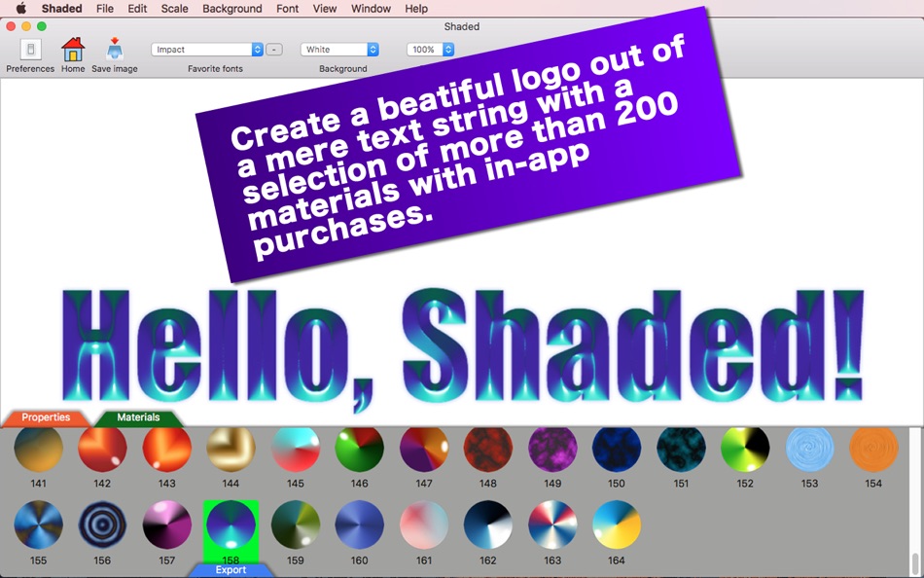
Task: Select pink-black material 157
Action: pyautogui.click(x=166, y=524)
